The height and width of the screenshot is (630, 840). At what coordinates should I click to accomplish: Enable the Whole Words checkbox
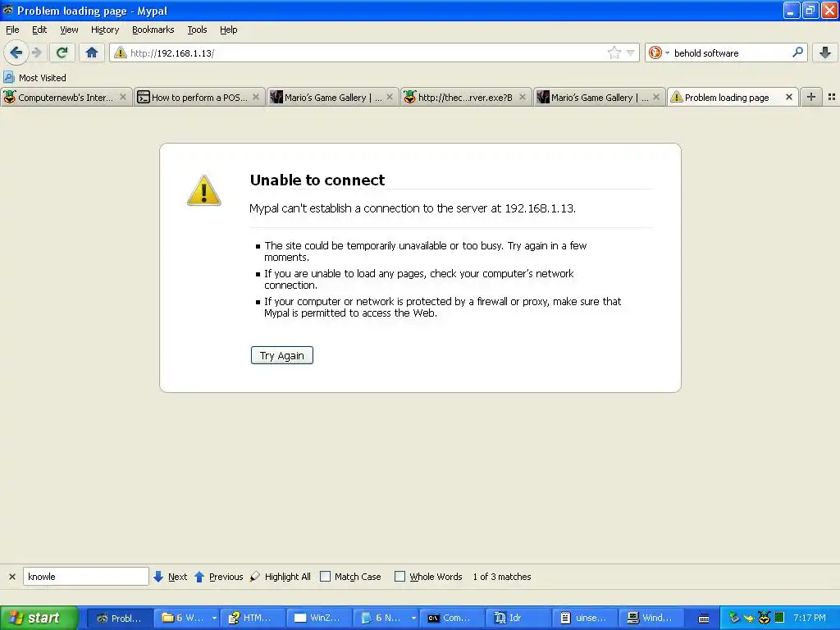[399, 577]
